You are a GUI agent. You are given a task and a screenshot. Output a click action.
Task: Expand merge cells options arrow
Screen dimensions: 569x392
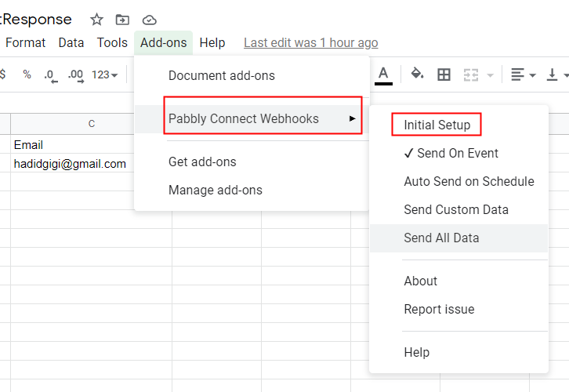(490, 75)
